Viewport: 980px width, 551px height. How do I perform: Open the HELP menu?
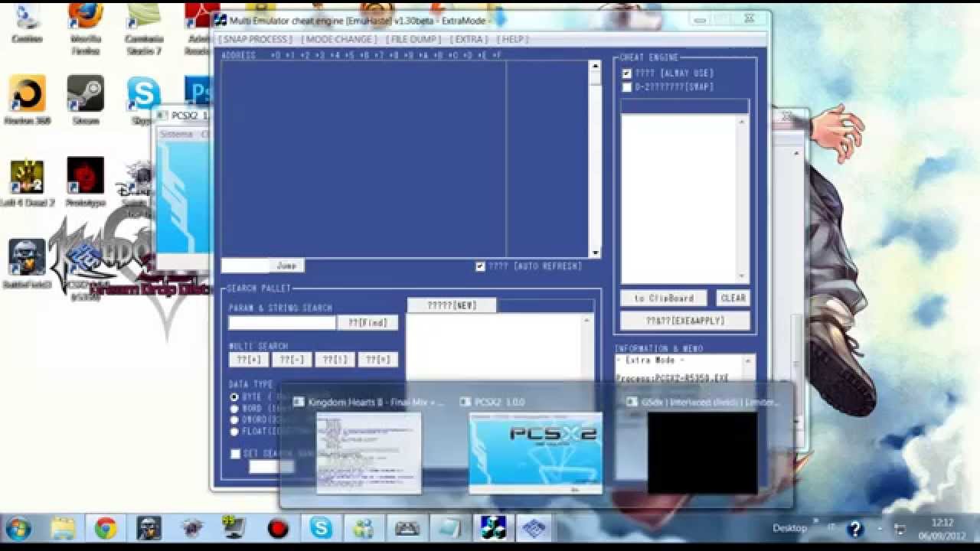(x=513, y=39)
